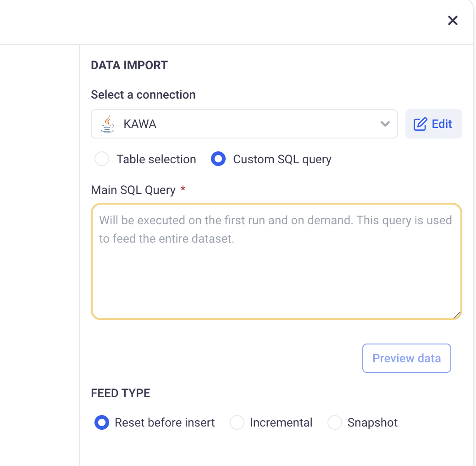This screenshot has height=466, width=476.
Task: Click the pencil icon on Edit button
Action: (420, 124)
